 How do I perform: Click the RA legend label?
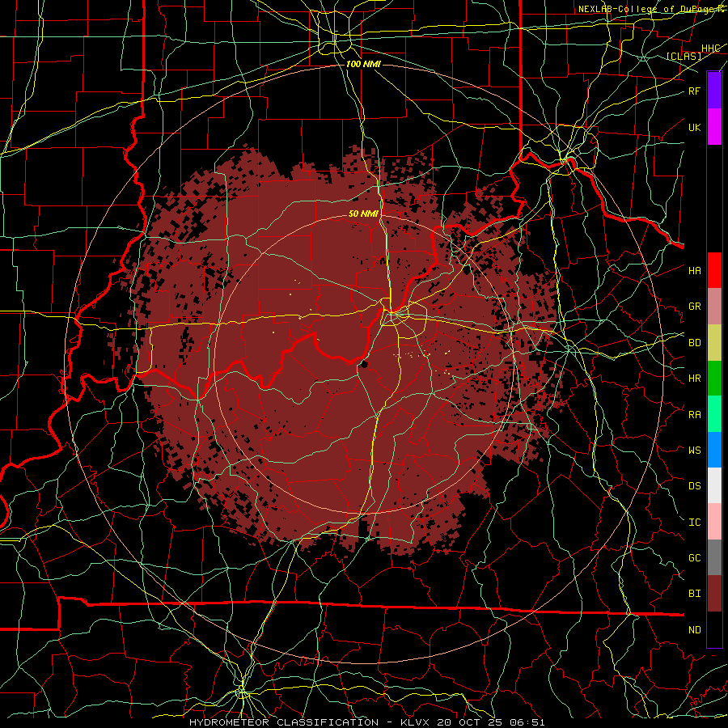point(694,415)
